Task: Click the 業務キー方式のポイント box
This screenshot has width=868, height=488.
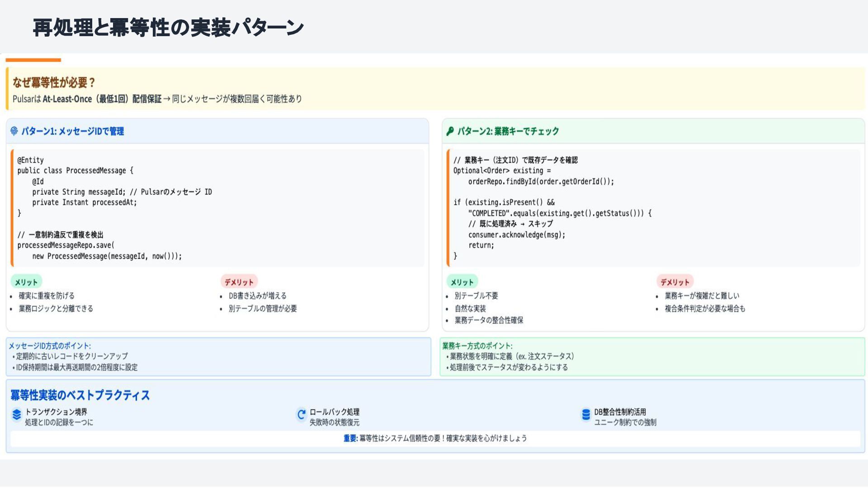Action: tap(652, 357)
